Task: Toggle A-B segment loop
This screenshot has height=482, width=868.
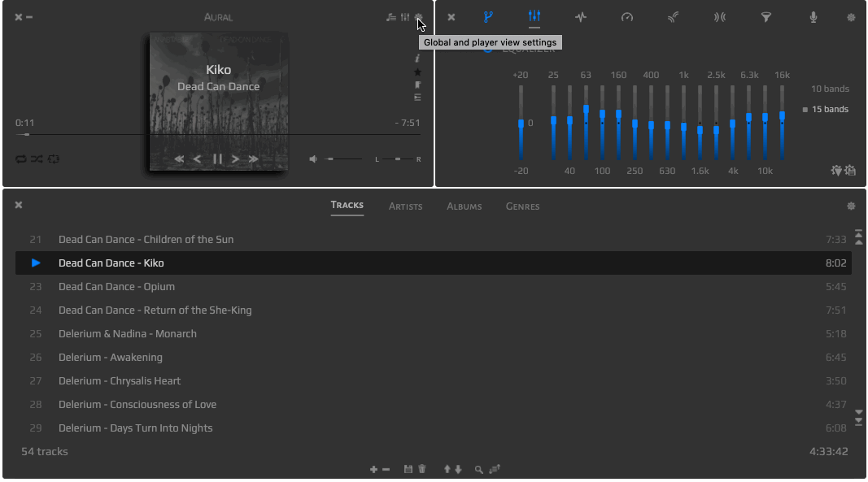Action: coord(53,159)
